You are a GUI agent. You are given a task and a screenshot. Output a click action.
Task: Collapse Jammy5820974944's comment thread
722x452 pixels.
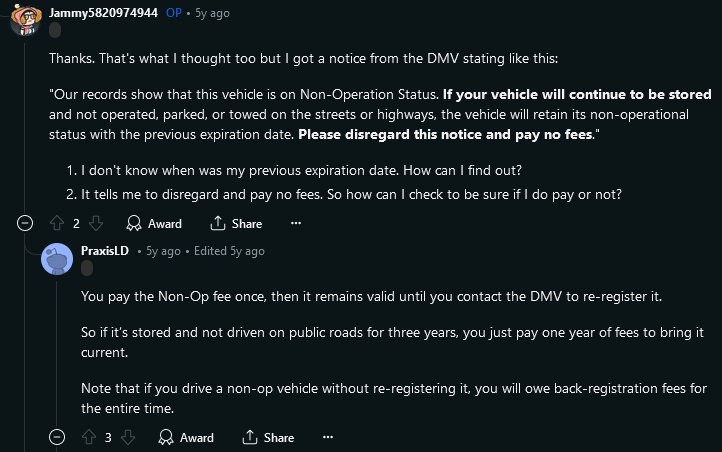click(25, 223)
